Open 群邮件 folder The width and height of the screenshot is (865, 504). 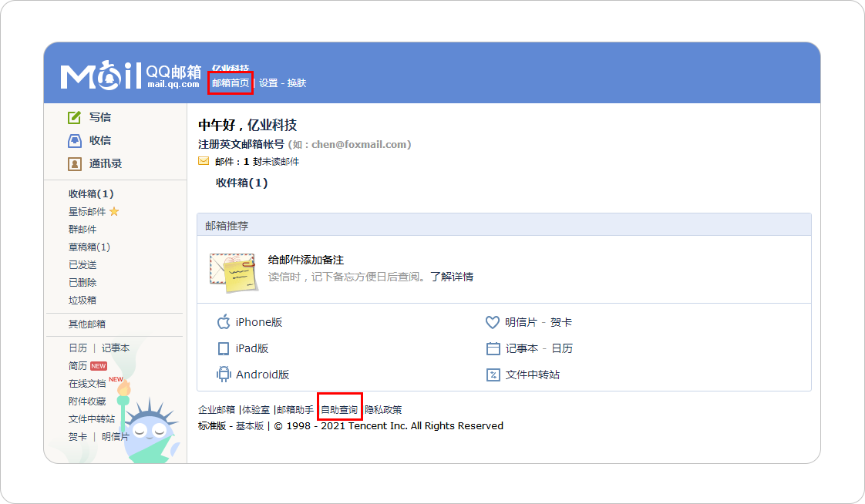(82, 229)
